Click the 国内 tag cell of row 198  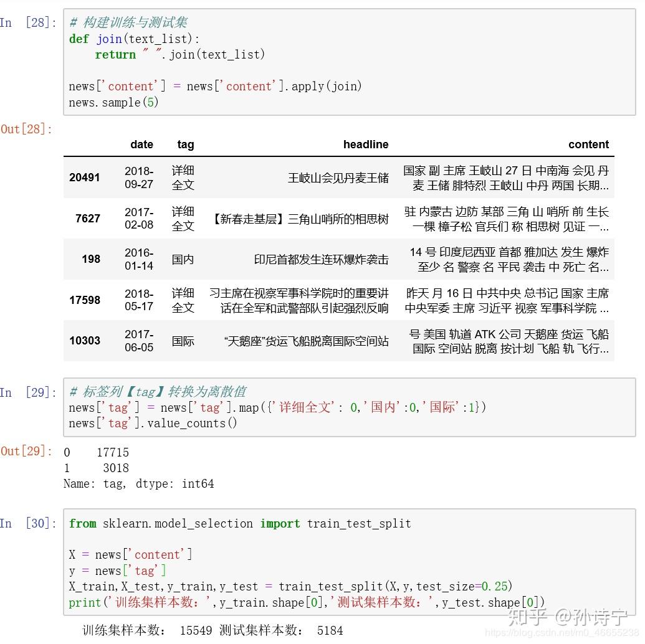[x=182, y=259]
